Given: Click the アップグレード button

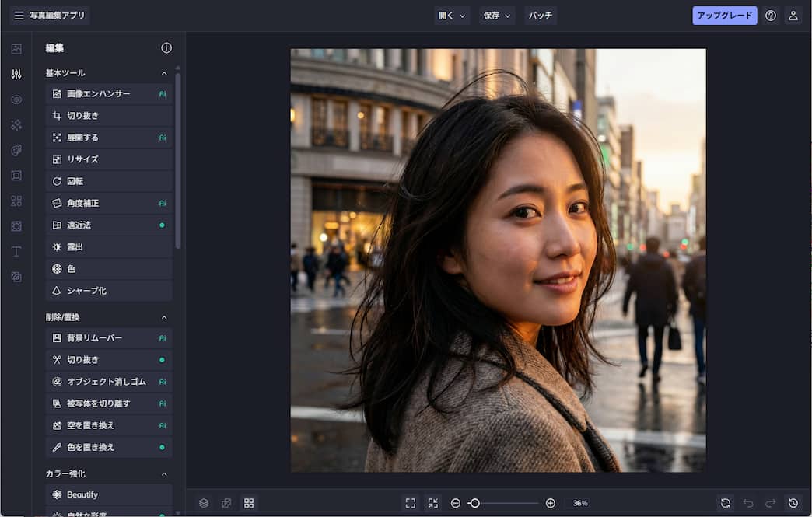Looking at the screenshot, I should (x=724, y=16).
